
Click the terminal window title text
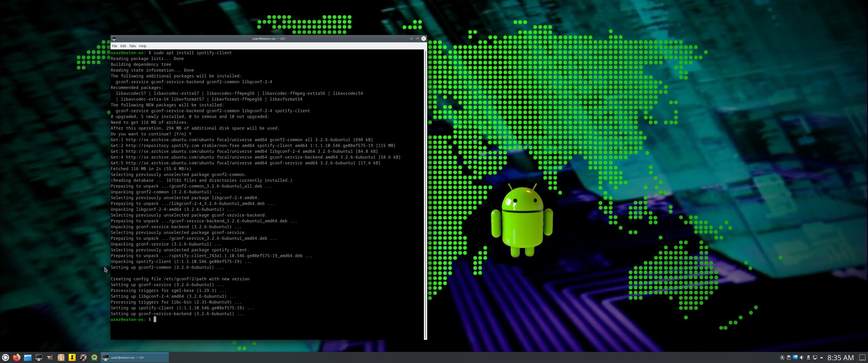pyautogui.click(x=268, y=38)
